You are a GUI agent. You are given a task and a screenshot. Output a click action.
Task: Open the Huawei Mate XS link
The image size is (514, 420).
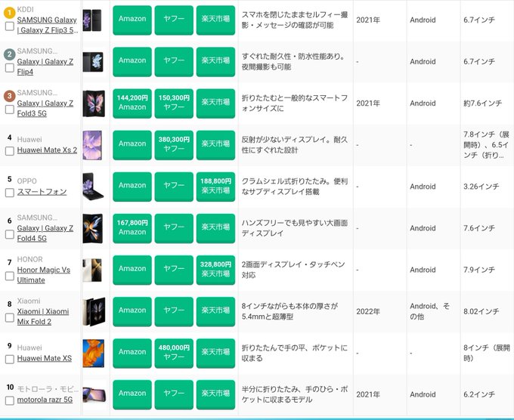(45, 358)
